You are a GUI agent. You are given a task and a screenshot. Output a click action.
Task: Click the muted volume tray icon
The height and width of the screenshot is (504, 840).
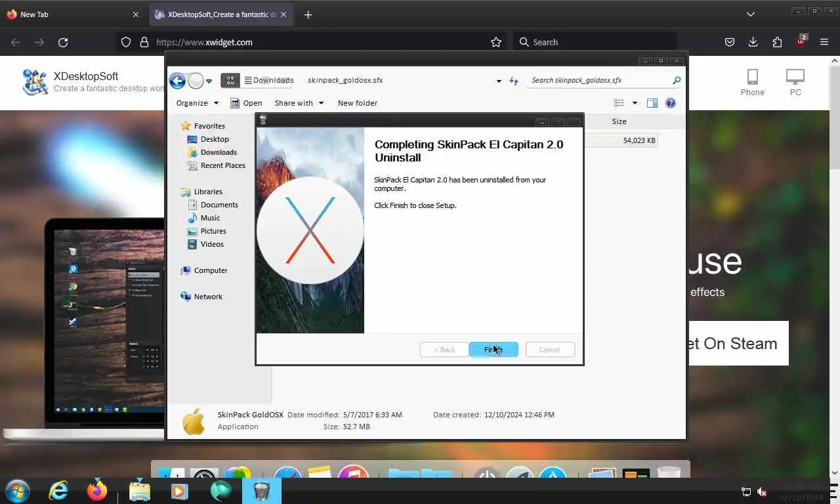[x=762, y=492]
